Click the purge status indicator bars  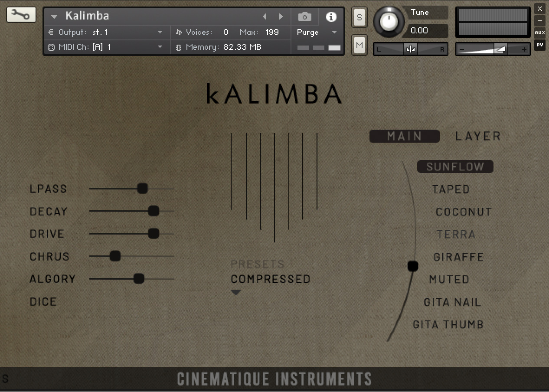point(319,47)
